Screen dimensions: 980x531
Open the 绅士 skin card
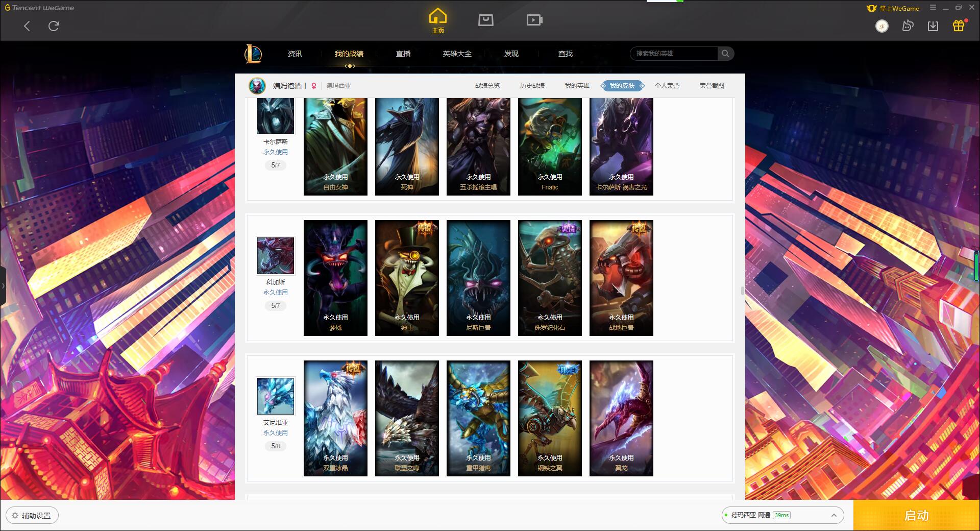(407, 278)
